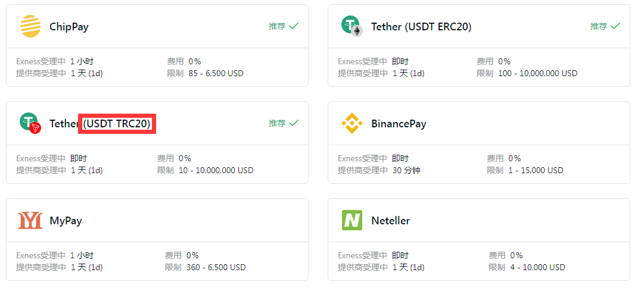Screen dimensions: 644x288
Task: Click the ChipPay striped yellow logo
Action: 30,26
